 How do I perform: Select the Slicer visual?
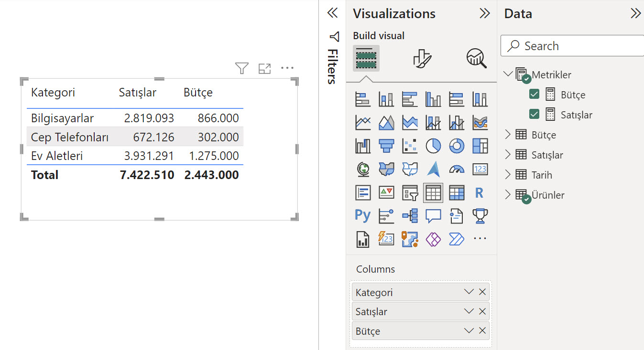click(x=410, y=192)
